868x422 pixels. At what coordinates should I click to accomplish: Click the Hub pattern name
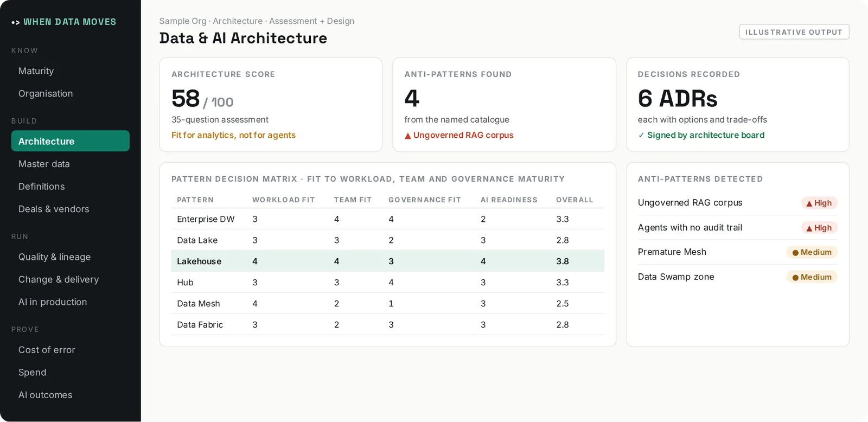185,283
